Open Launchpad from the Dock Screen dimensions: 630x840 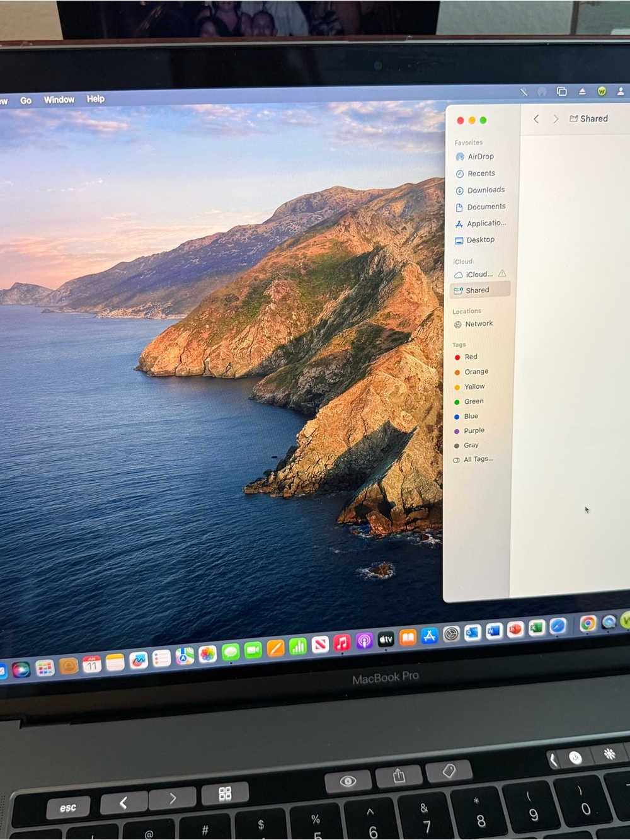pos(45,667)
